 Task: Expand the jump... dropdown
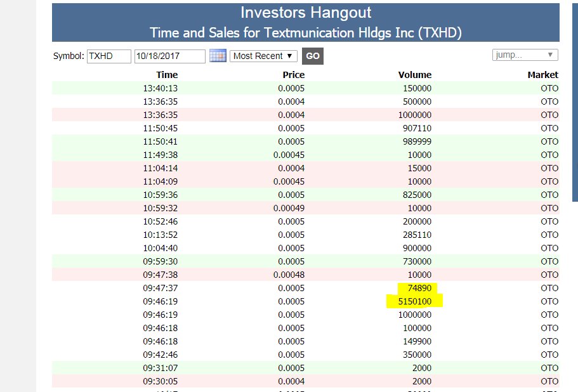coord(525,55)
